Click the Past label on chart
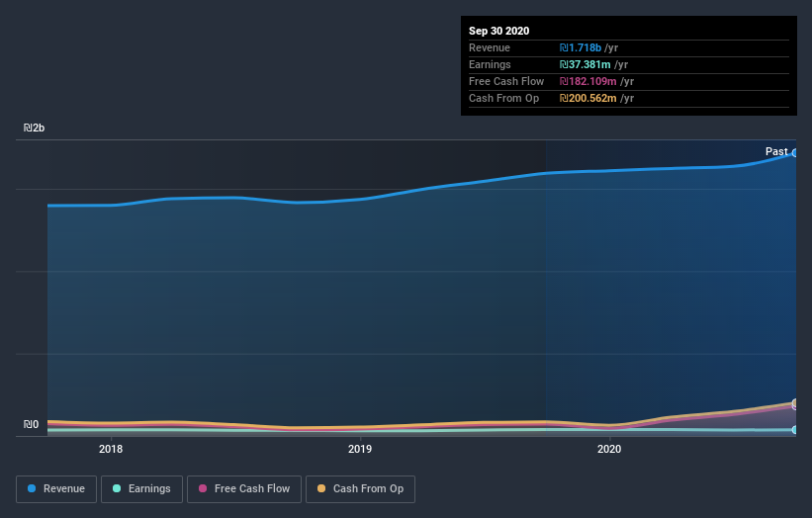Image resolution: width=812 pixels, height=518 pixels. coord(776,151)
